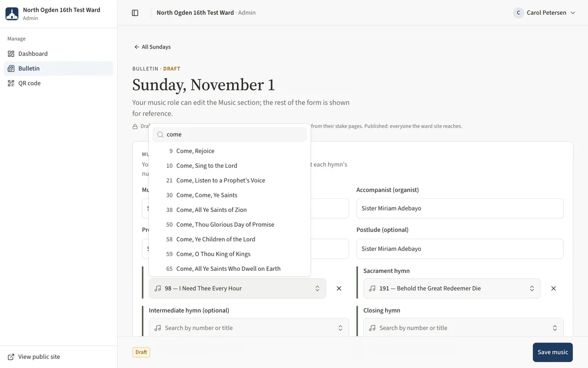Go back to All Sundays
The image size is (588, 368).
click(x=152, y=47)
